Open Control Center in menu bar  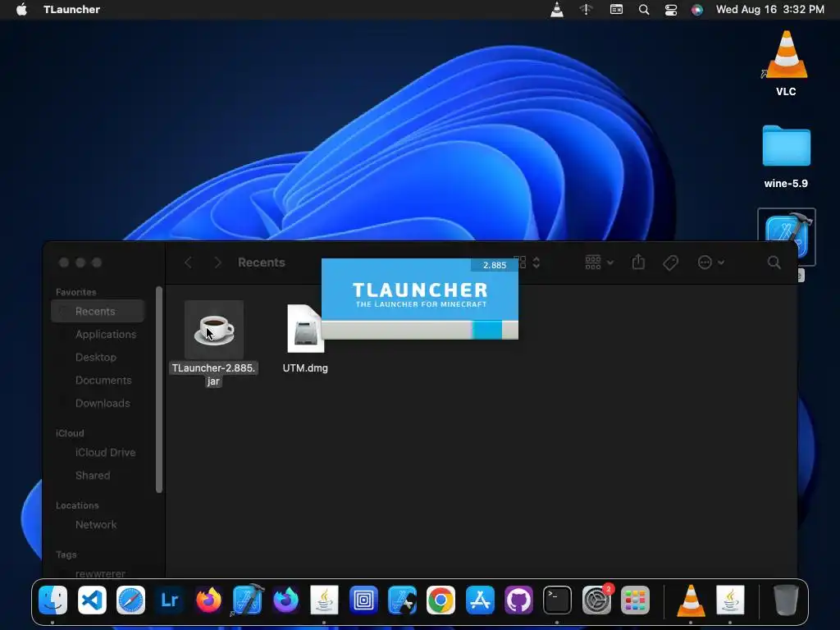coord(671,10)
